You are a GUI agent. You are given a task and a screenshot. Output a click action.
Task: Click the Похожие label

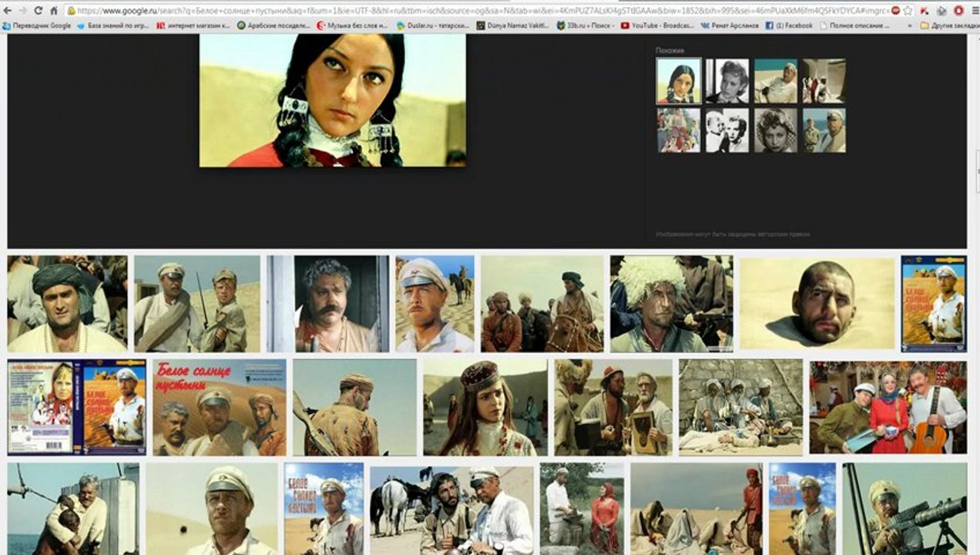tap(670, 50)
